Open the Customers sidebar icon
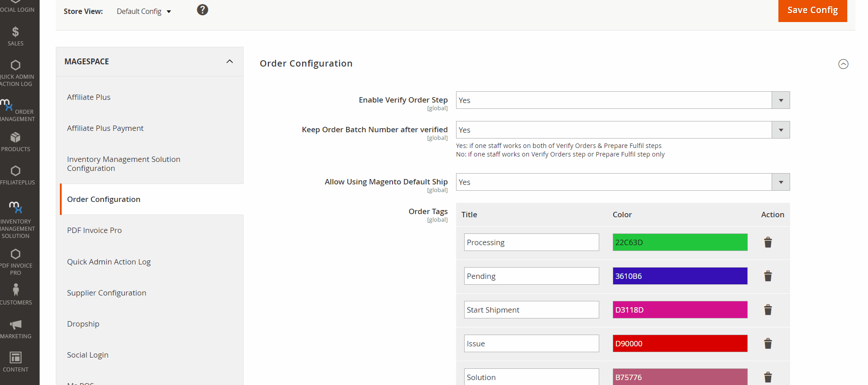Screen dimensions: 868x385 click(x=16, y=295)
